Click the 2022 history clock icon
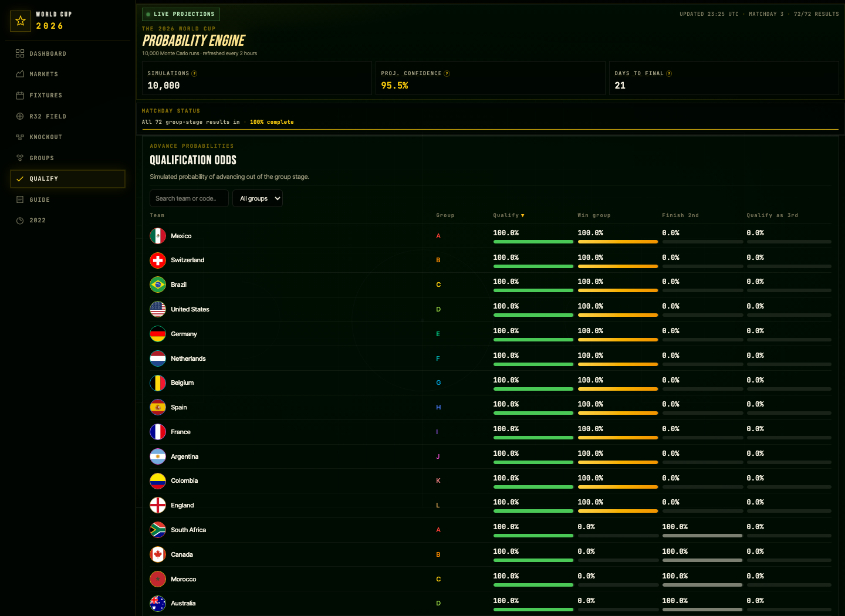Image resolution: width=845 pixels, height=616 pixels. pyautogui.click(x=20, y=221)
